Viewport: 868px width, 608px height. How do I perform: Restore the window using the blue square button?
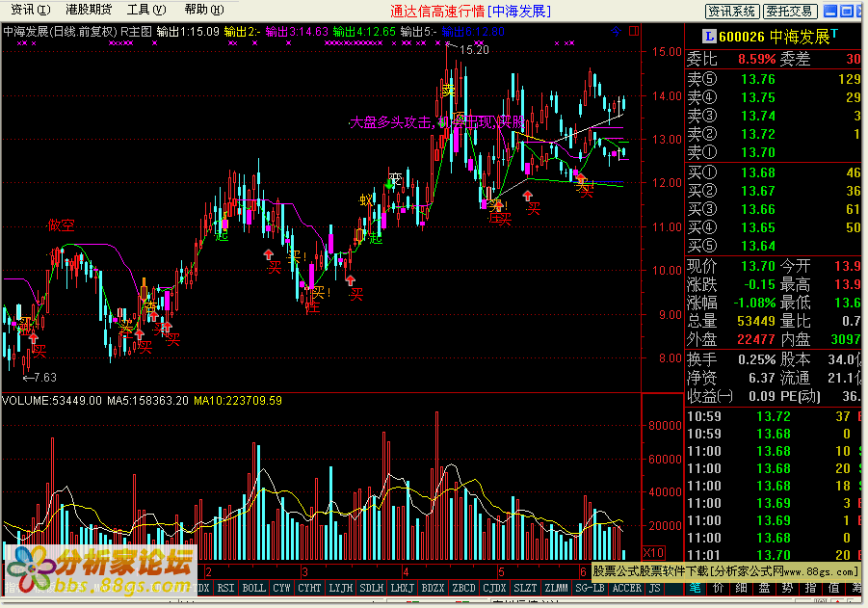pyautogui.click(x=847, y=11)
